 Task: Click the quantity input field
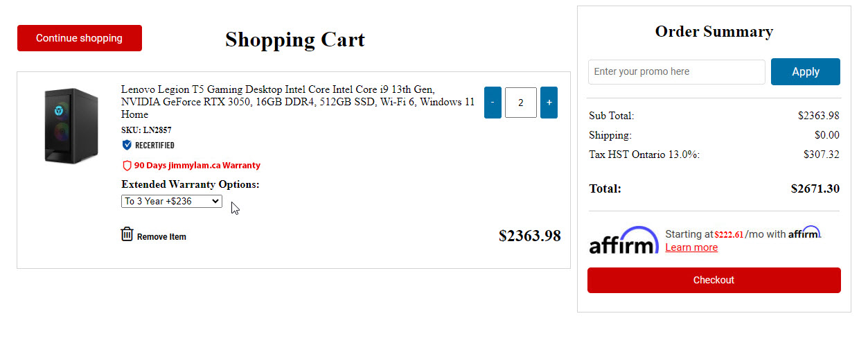tap(521, 103)
